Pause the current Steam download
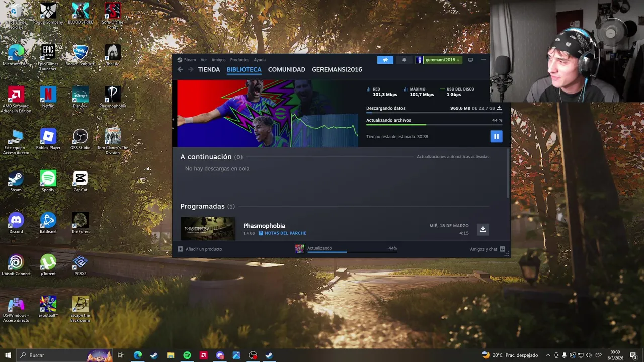The height and width of the screenshot is (362, 644). point(496,136)
